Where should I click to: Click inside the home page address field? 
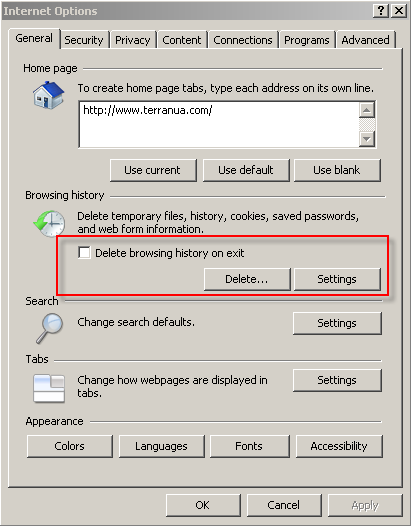click(219, 124)
